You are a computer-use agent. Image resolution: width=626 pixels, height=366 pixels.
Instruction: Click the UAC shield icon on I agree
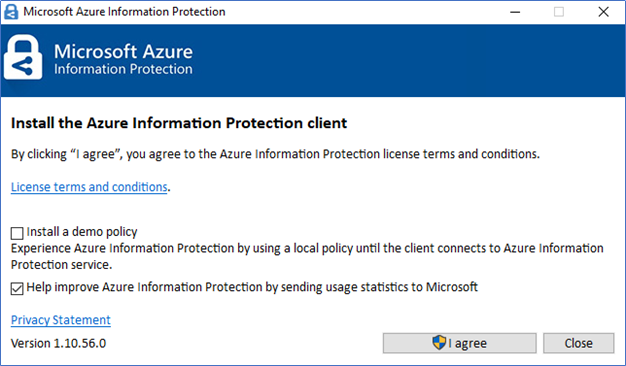pos(439,342)
